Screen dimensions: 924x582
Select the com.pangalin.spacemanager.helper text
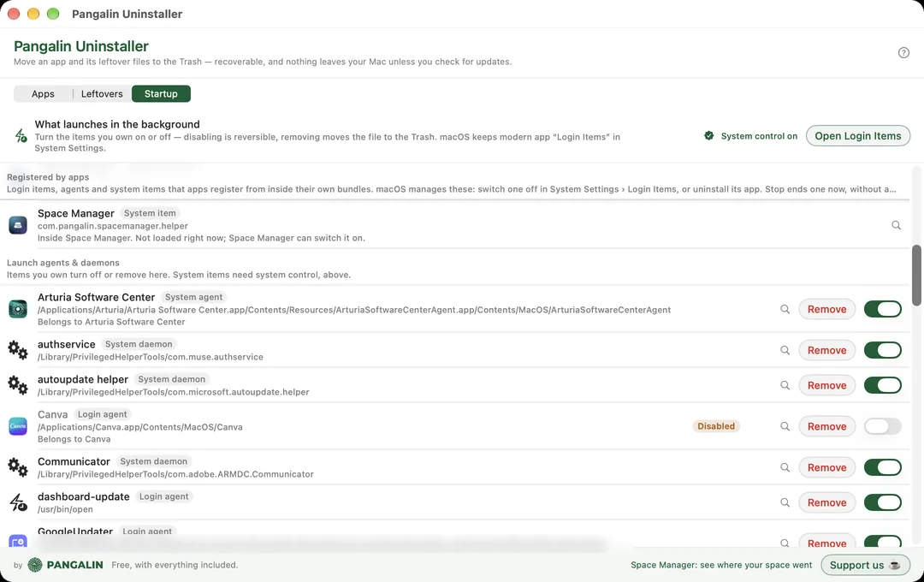pyautogui.click(x=113, y=226)
